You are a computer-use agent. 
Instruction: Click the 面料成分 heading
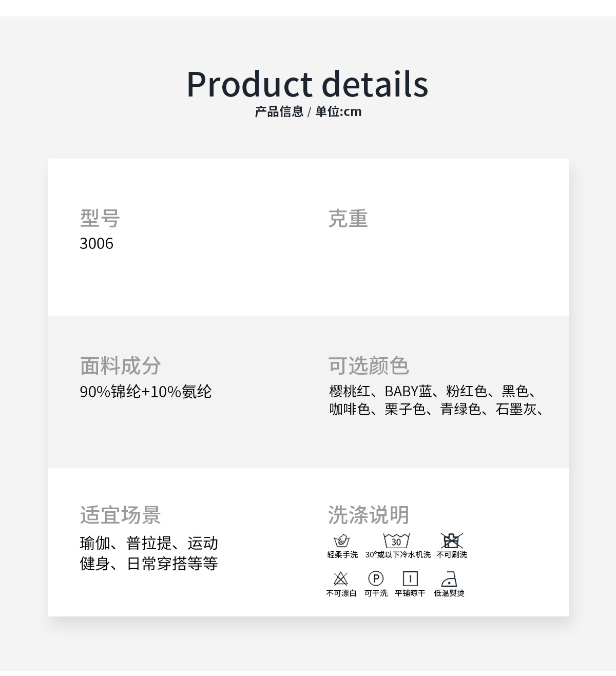[121, 366]
